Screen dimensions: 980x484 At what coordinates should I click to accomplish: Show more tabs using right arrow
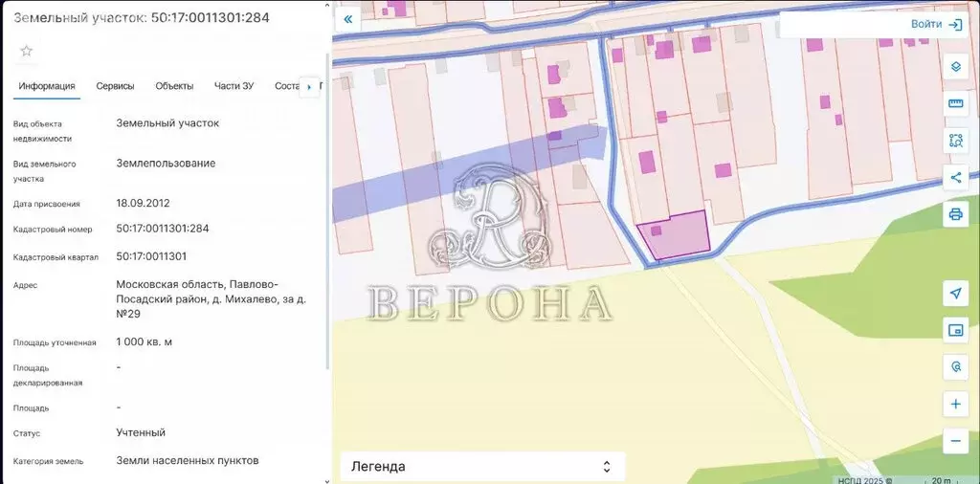pos(309,87)
